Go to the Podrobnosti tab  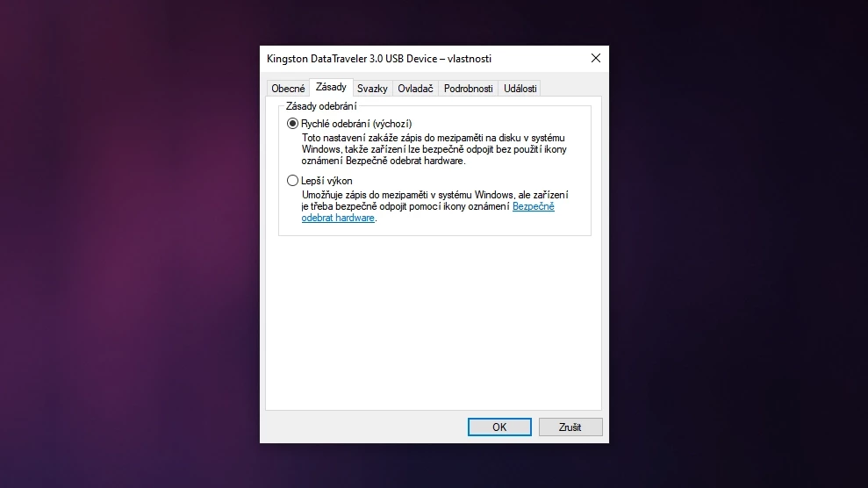[469, 89]
